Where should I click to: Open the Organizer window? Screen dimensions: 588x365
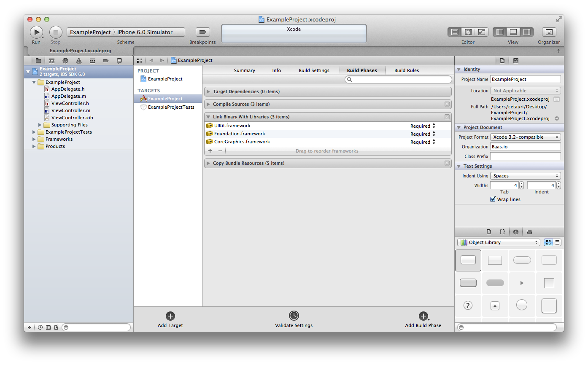click(549, 32)
